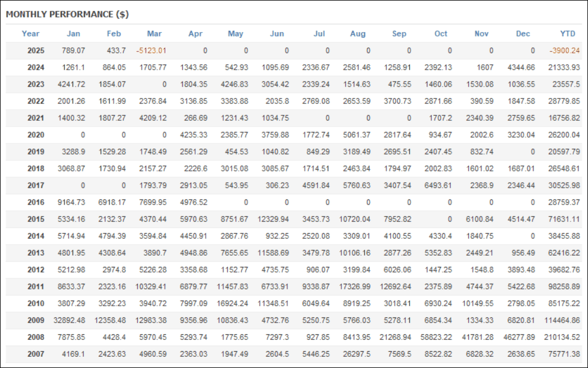The height and width of the screenshot is (368, 588).
Task: Click the 2016 year row label
Action: [35, 202]
